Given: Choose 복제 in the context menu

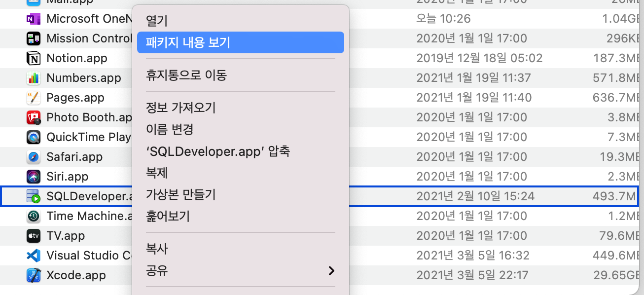Looking at the screenshot, I should point(241,173).
